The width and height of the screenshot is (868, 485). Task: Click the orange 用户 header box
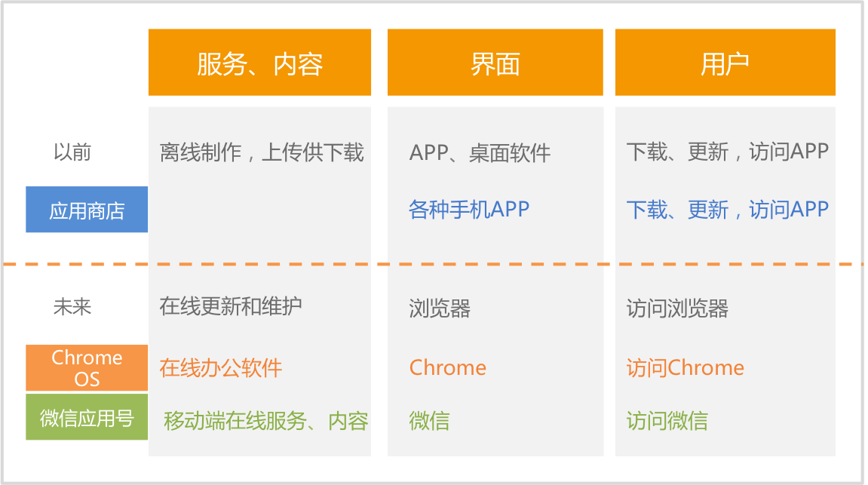725,63
